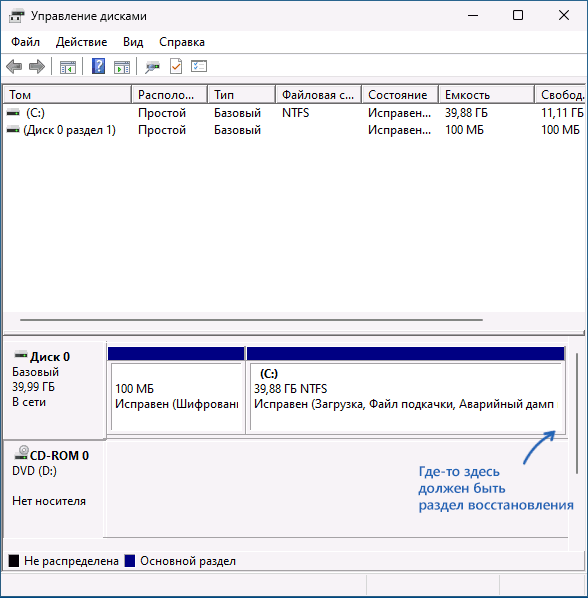Close the Управление дисками window
Screen dimensions: 588x598
point(564,16)
